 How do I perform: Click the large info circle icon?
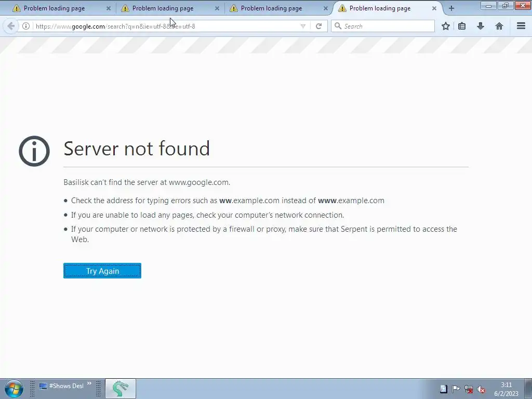pos(34,151)
